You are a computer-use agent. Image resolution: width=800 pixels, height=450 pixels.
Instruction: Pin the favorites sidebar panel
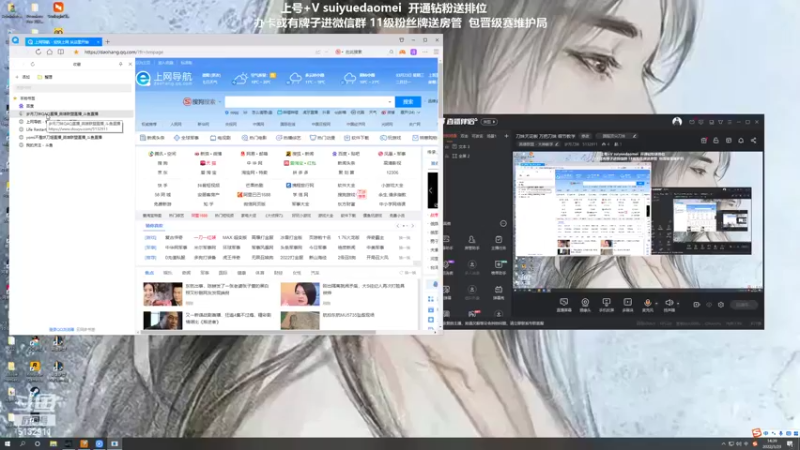[121, 64]
